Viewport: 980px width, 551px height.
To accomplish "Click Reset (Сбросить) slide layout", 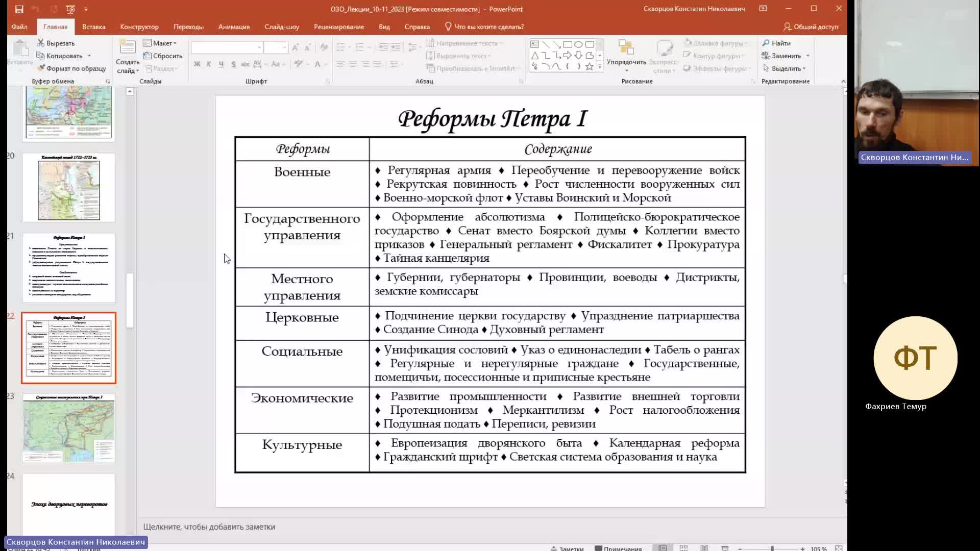I will coord(163,56).
